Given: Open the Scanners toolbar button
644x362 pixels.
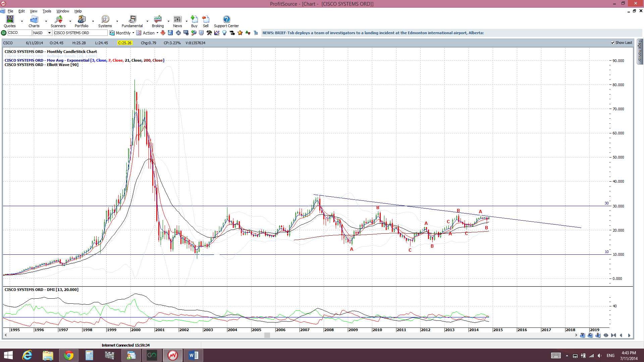Looking at the screenshot, I should (58, 21).
